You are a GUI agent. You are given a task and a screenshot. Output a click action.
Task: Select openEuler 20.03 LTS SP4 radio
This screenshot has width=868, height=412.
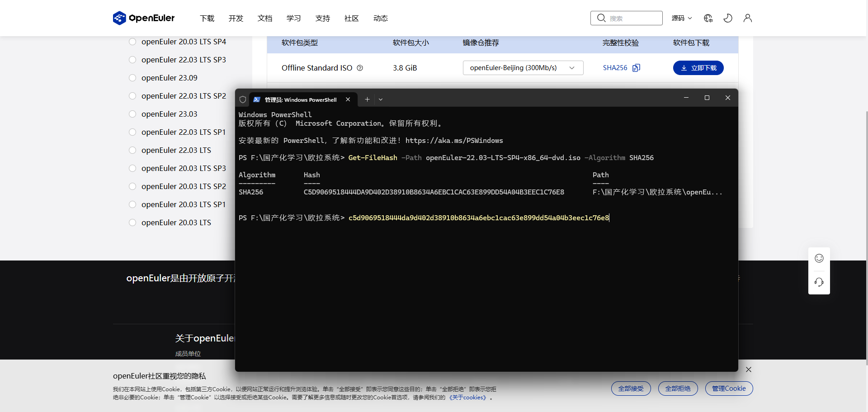click(132, 42)
